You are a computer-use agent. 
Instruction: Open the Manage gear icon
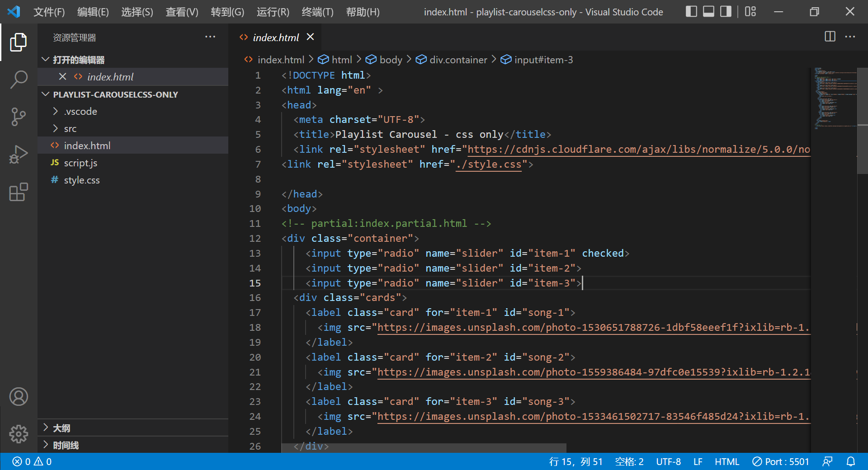[19, 434]
